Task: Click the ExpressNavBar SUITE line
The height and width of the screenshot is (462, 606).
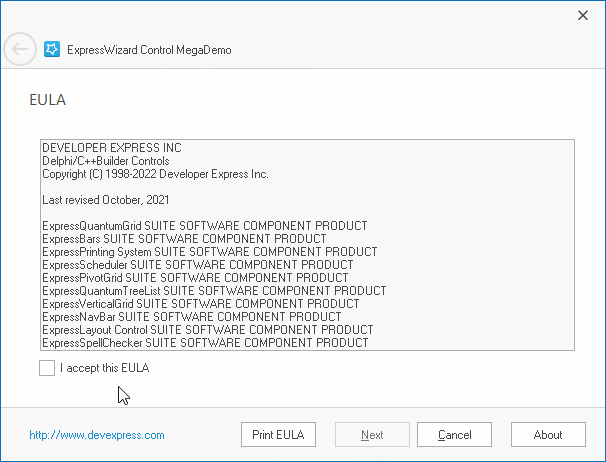Action: 192,317
